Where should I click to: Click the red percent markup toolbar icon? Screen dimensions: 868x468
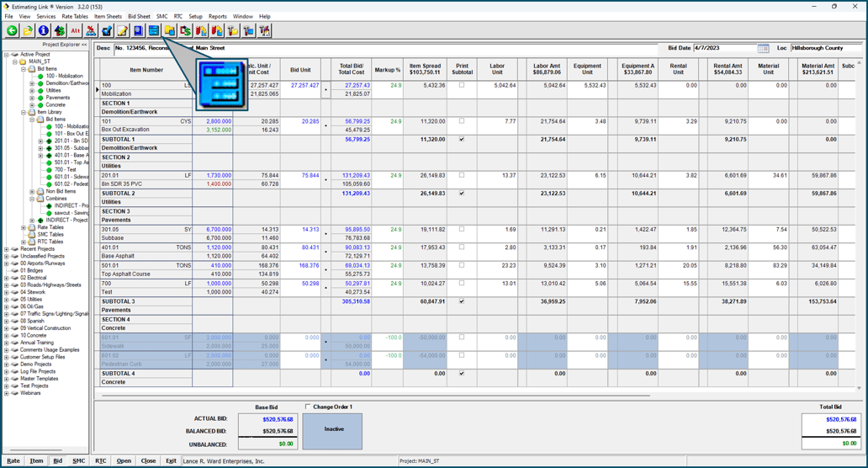[91, 31]
